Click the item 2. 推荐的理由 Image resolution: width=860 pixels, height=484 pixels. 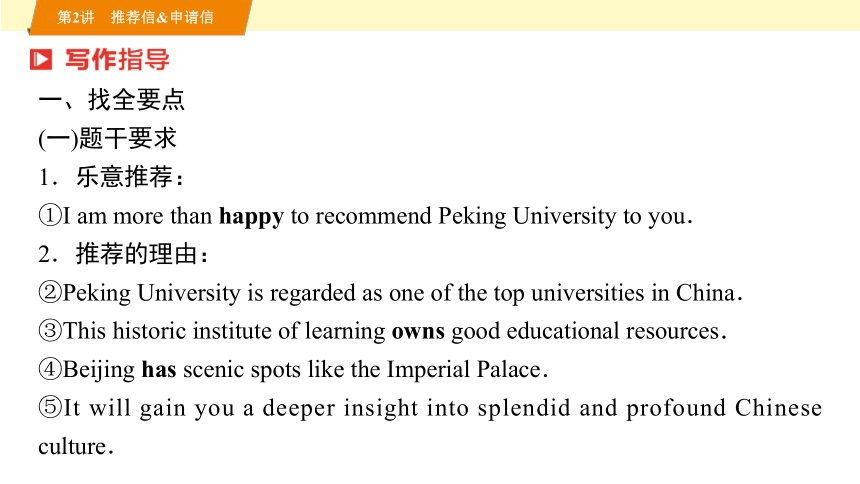click(x=123, y=254)
